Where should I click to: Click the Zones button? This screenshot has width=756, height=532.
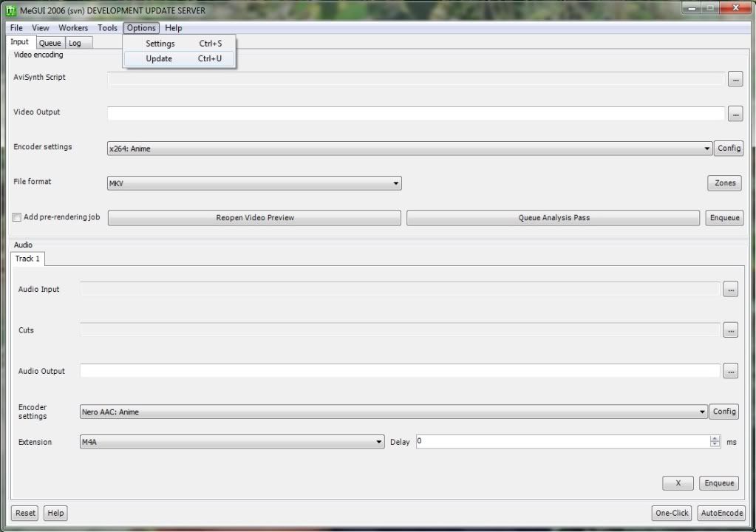click(725, 183)
